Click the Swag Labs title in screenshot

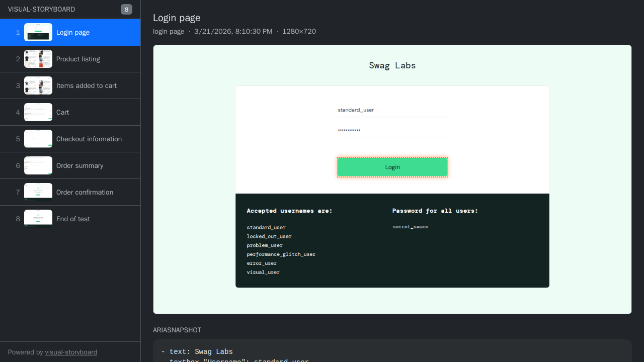click(x=392, y=65)
